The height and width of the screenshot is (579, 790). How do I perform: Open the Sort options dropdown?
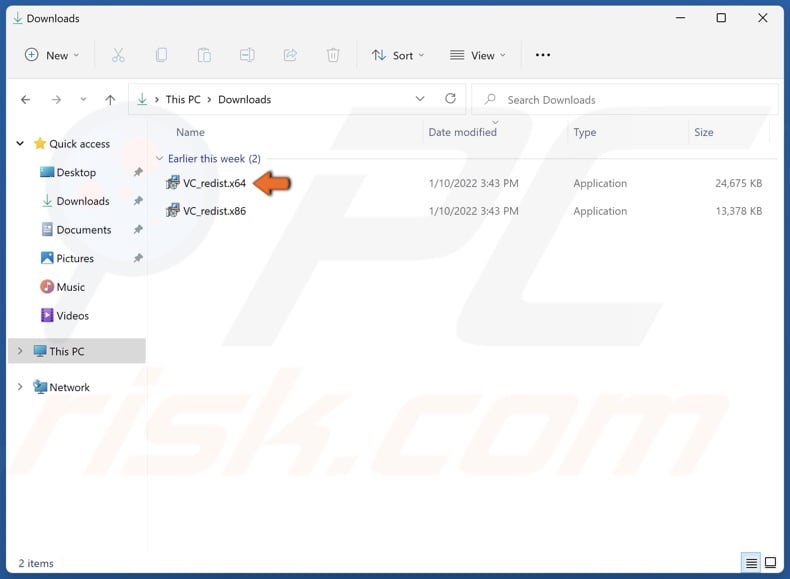coord(398,55)
